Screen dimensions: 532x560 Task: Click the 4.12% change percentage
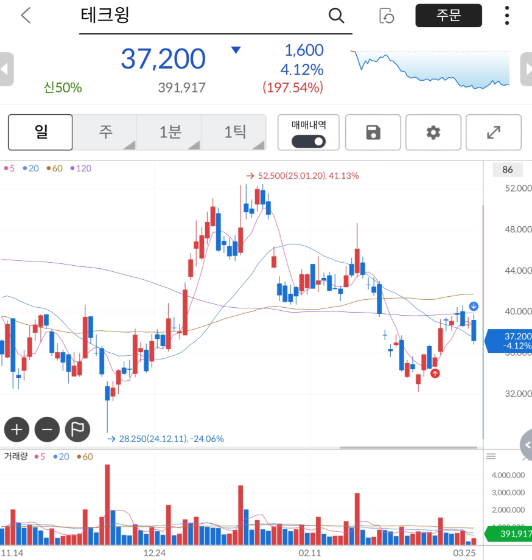pyautogui.click(x=302, y=69)
